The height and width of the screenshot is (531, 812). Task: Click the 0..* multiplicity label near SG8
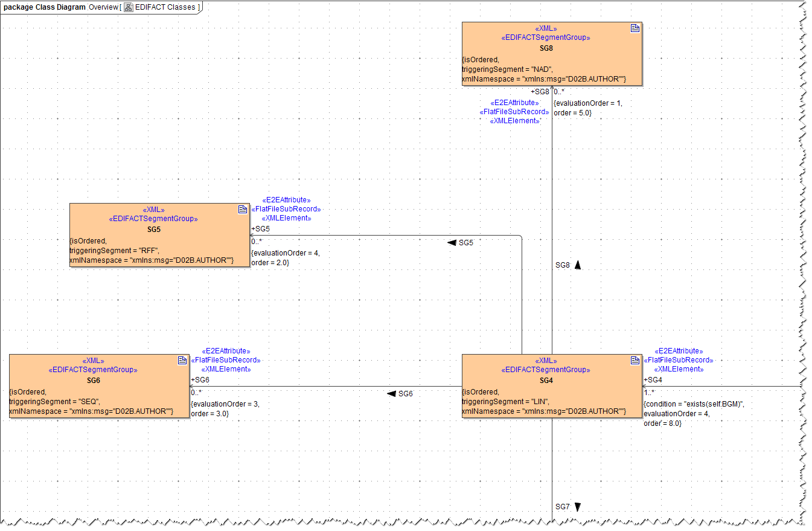click(558, 92)
